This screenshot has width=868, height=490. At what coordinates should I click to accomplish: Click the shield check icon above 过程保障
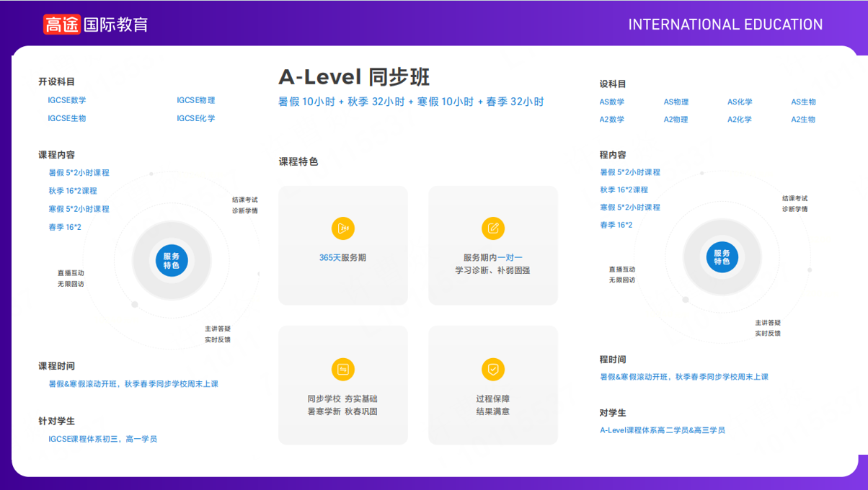point(493,370)
